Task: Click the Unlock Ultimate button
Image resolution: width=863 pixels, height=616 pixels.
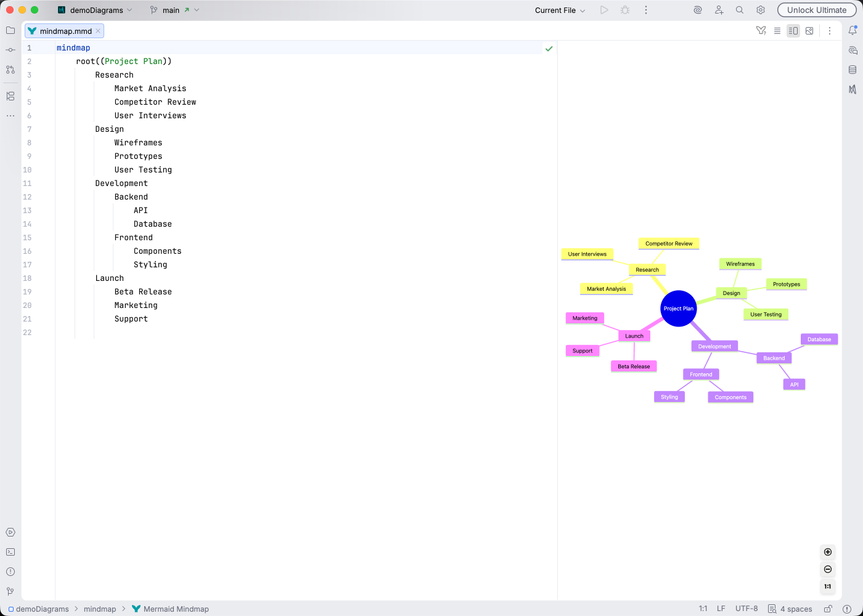Action: point(817,10)
